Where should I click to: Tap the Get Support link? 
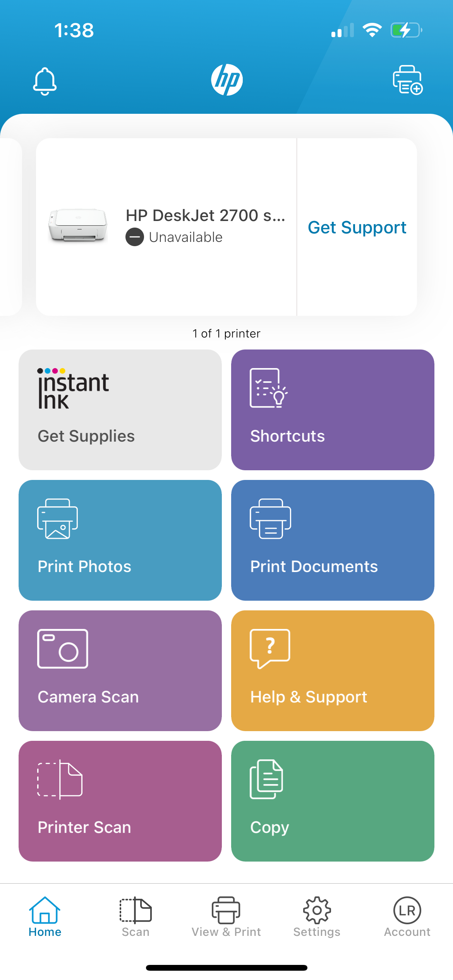[357, 227]
